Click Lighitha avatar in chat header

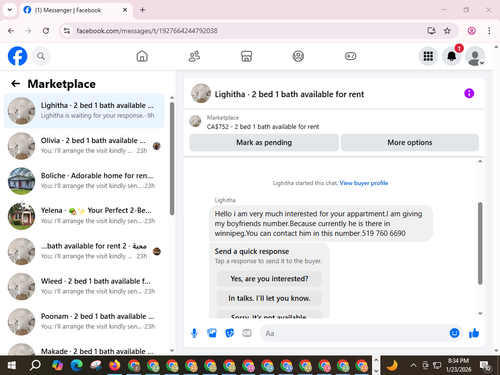pos(201,93)
